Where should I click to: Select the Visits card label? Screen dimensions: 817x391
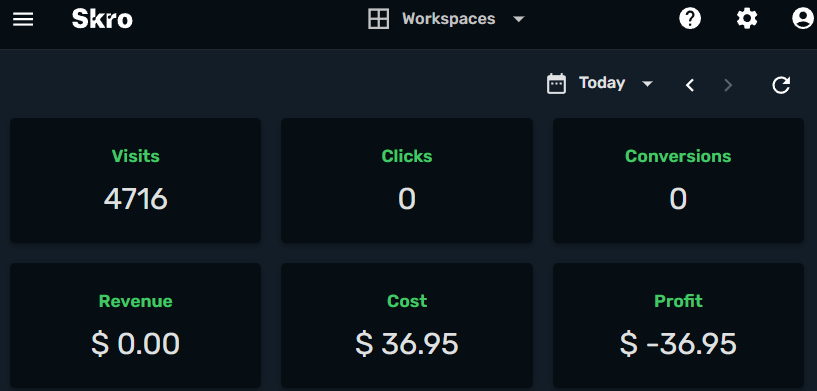pos(135,156)
